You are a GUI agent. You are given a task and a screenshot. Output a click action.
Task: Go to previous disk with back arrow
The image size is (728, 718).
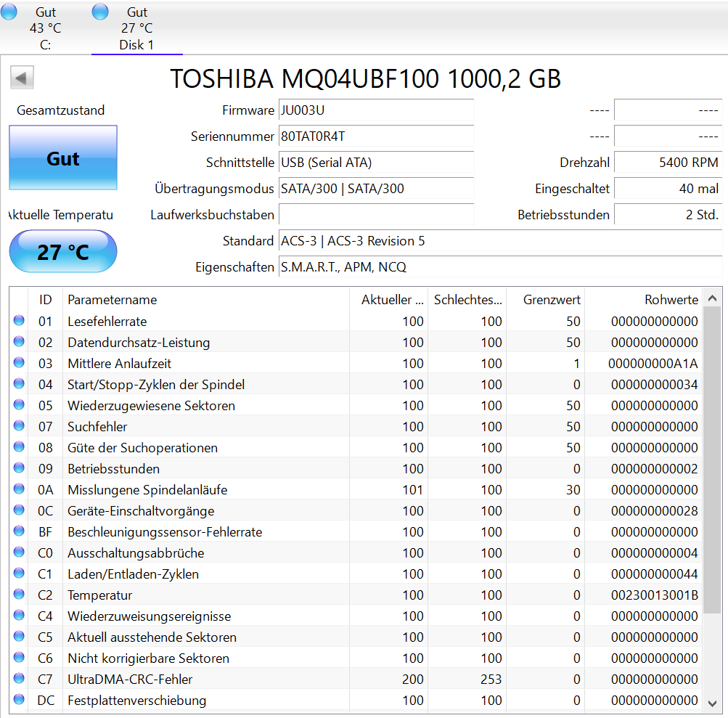pos(22,78)
